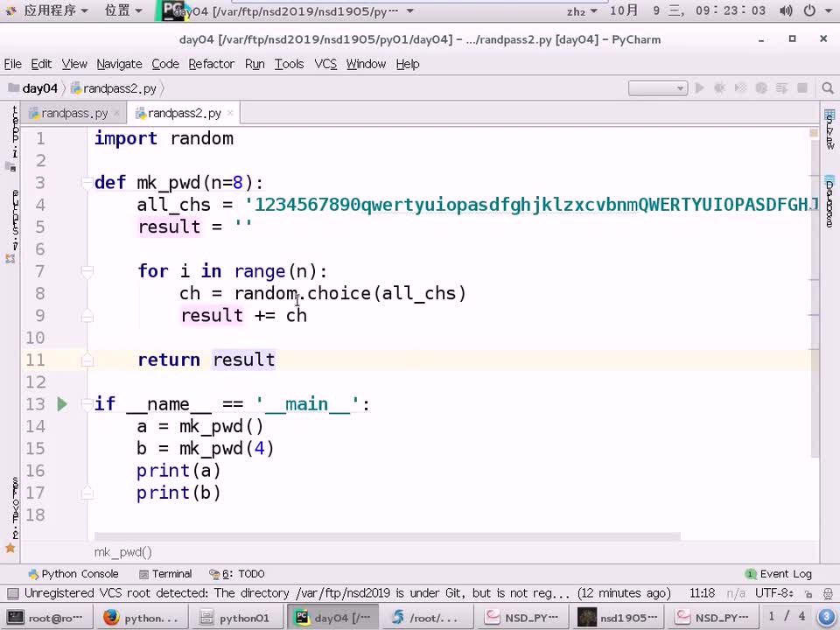Open the Help menu
840x630 pixels.
[408, 64]
